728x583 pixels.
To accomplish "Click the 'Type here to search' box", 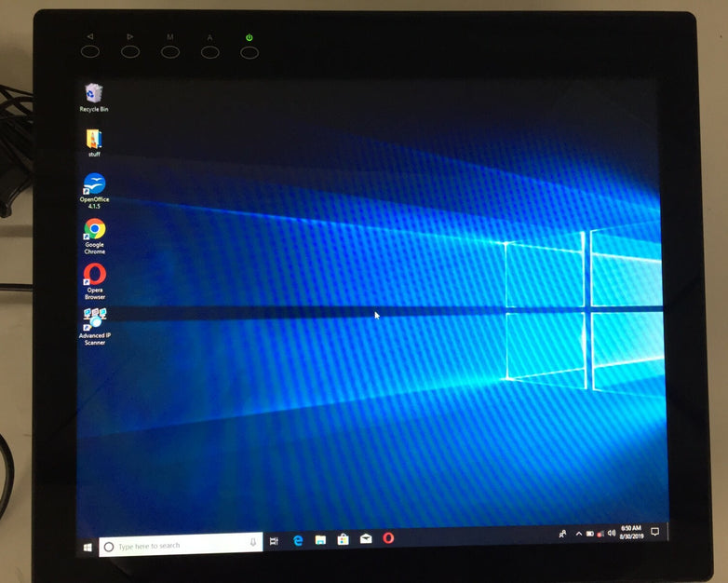I will click(182, 546).
